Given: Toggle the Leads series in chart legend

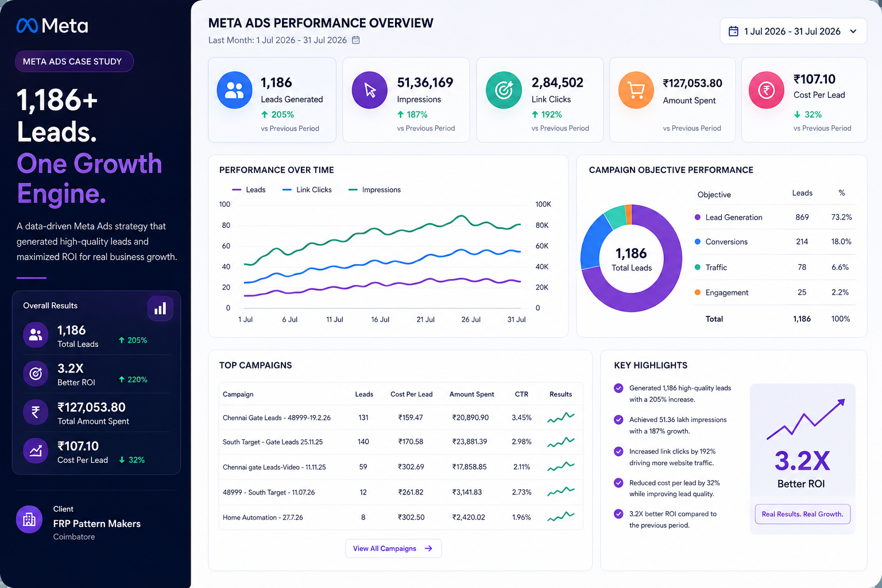Looking at the screenshot, I should click(249, 189).
